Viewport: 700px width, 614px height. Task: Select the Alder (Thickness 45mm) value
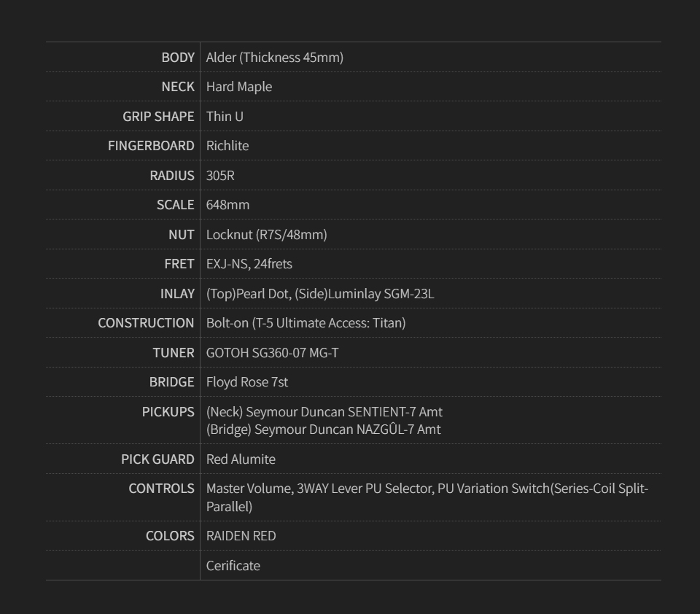click(274, 57)
